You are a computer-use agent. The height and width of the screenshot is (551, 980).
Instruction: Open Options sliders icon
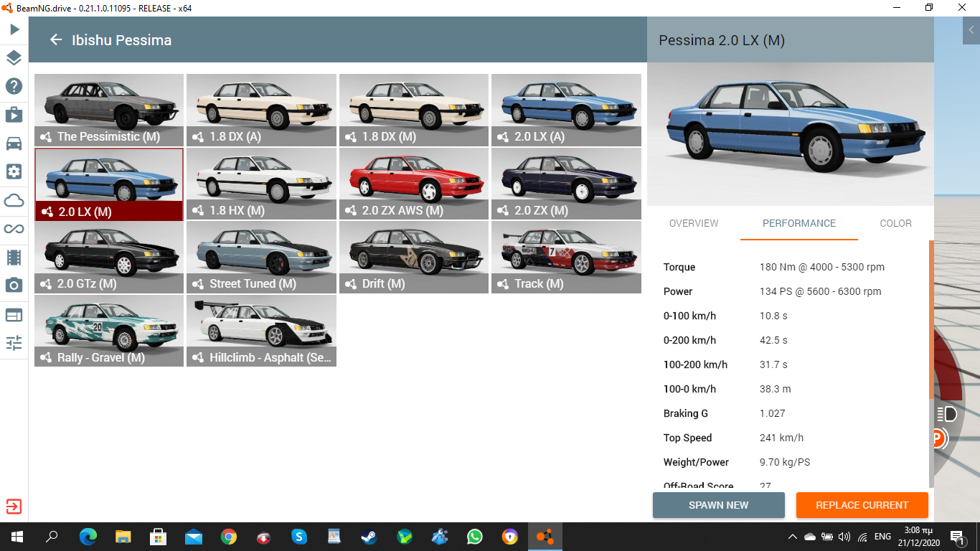(x=14, y=342)
